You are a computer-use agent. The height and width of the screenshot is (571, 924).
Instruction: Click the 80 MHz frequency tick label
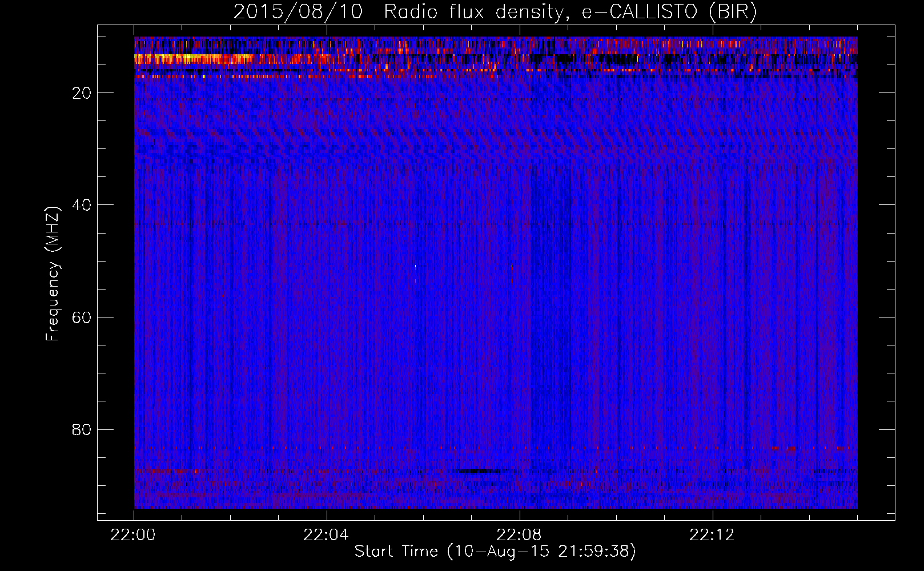coord(82,429)
